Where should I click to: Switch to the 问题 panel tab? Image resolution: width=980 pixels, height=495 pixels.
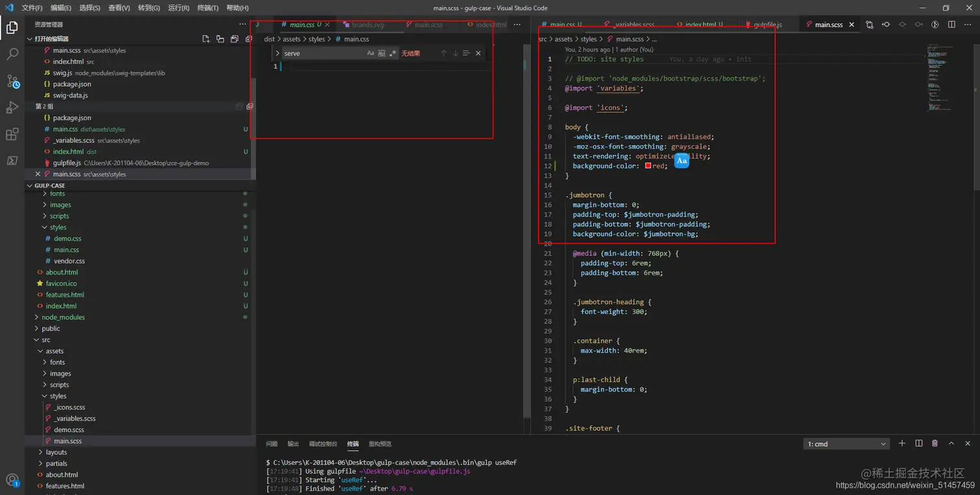[272, 444]
